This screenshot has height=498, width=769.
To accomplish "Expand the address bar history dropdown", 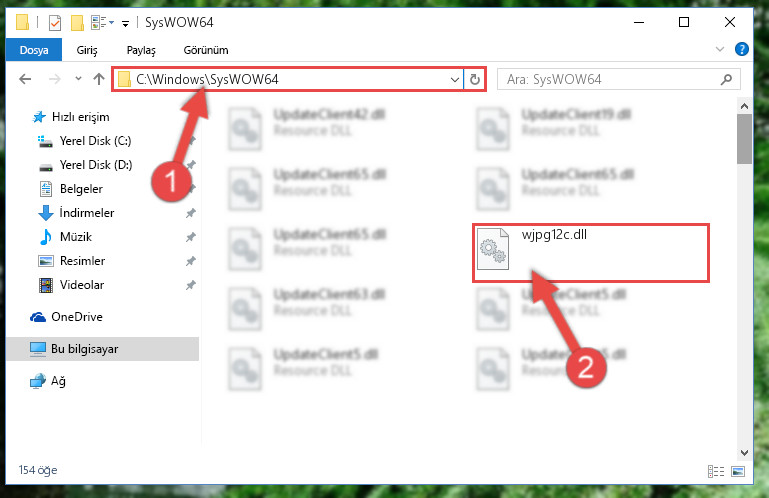I will 455,79.
